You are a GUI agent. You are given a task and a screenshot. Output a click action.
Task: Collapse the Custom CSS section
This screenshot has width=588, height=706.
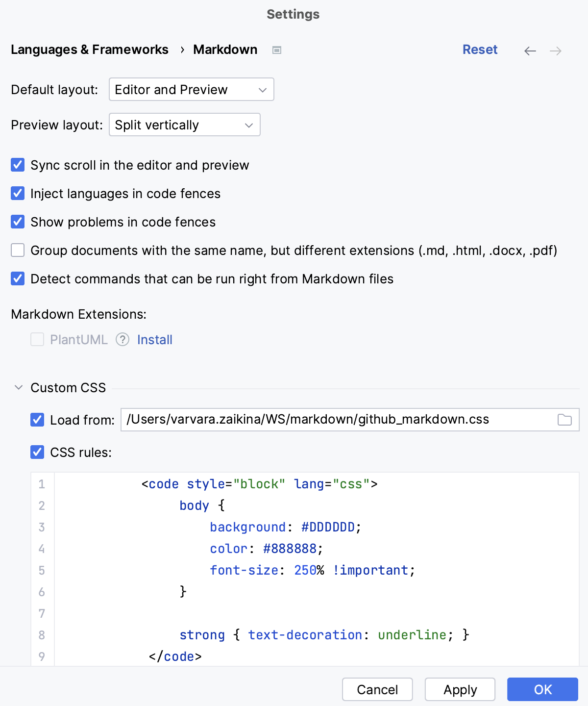(x=18, y=387)
